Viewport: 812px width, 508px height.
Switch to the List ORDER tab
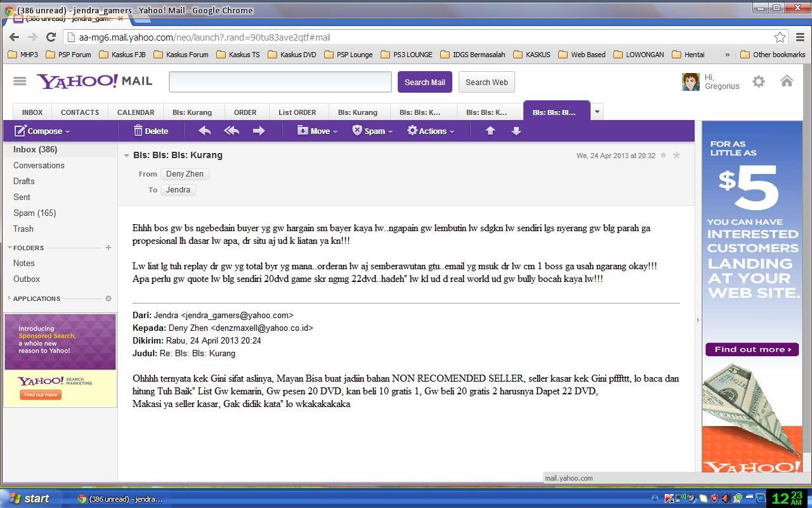(x=297, y=112)
